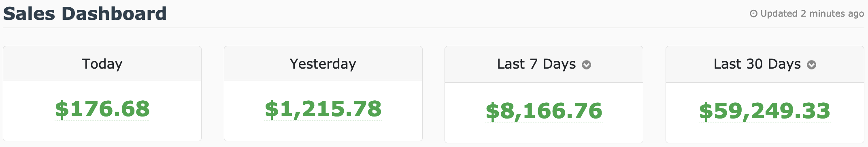Image resolution: width=868 pixels, height=147 pixels.
Task: Click the clock icon beside the update timestamp
Action: (753, 14)
